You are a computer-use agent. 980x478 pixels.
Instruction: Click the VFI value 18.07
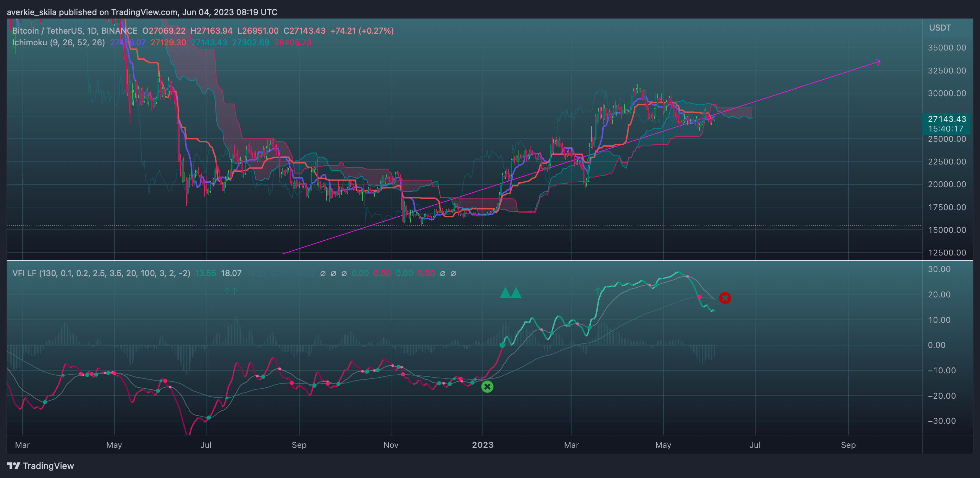pyautogui.click(x=231, y=273)
